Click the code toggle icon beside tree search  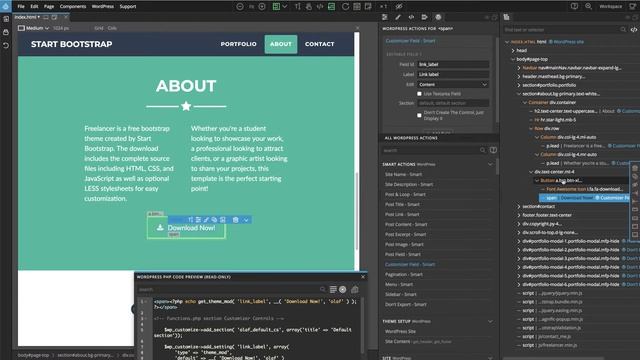[x=633, y=29]
